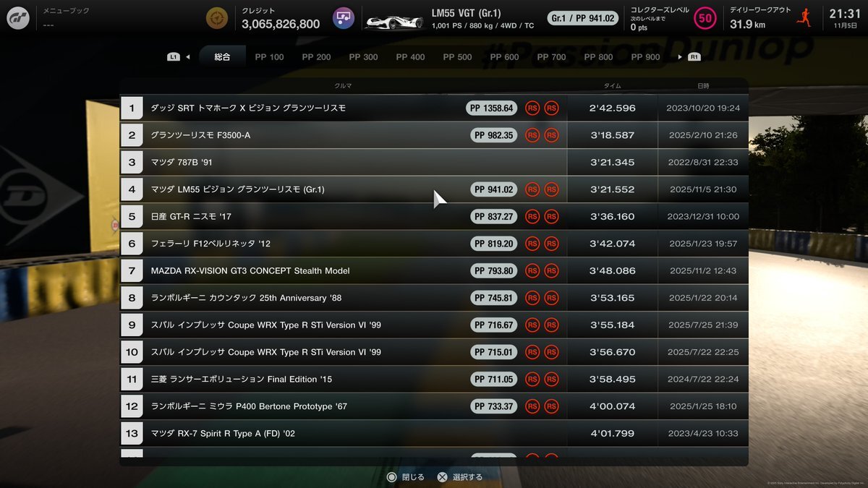
Task: Open the purple garage car icon
Action: point(344,18)
